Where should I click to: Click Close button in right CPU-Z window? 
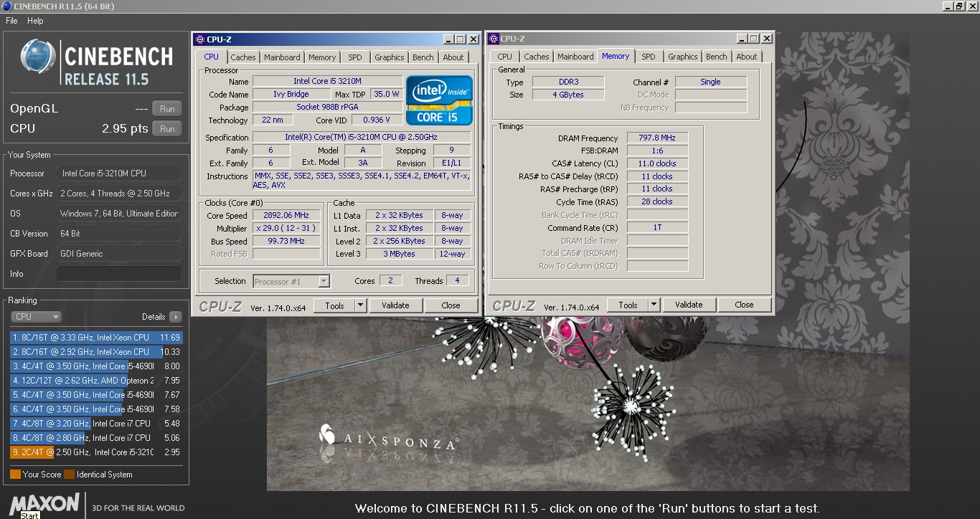point(744,305)
